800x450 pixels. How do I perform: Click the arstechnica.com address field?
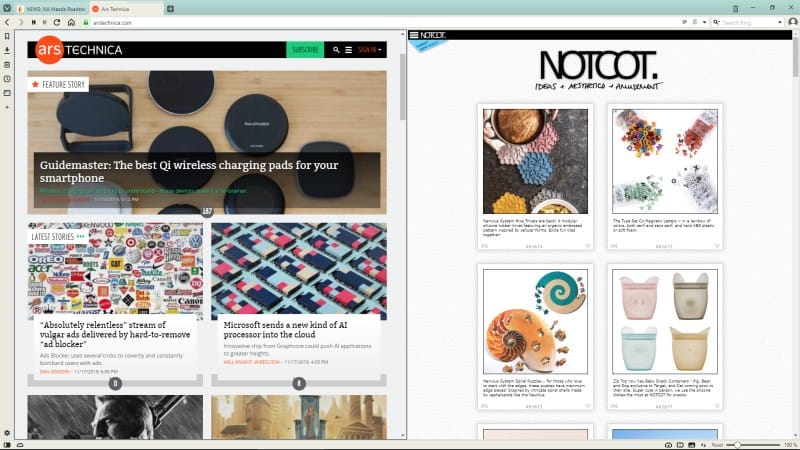pos(383,22)
